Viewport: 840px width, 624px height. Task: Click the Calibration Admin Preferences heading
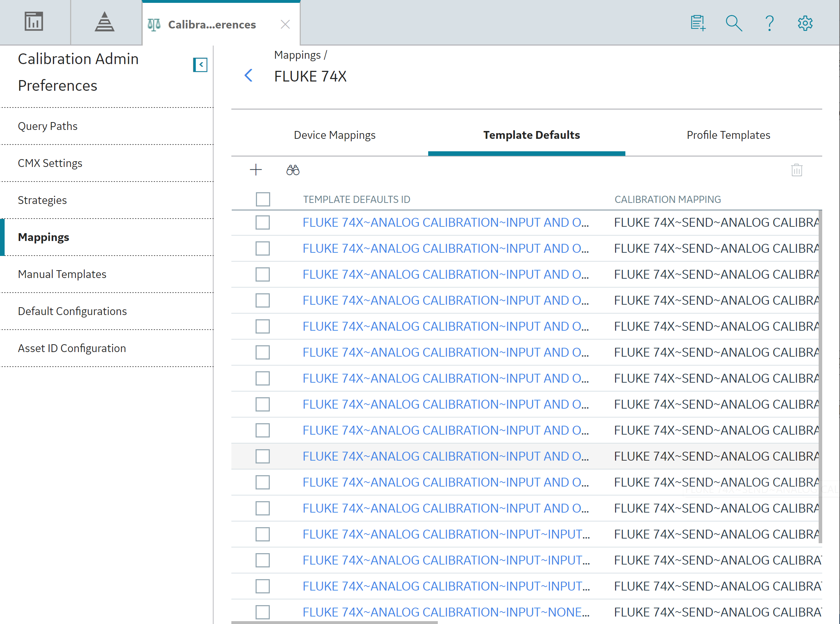[x=78, y=73]
